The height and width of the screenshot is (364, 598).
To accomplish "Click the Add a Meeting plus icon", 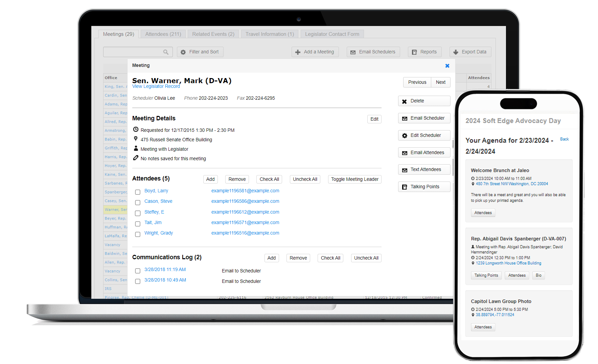I will click(x=298, y=52).
